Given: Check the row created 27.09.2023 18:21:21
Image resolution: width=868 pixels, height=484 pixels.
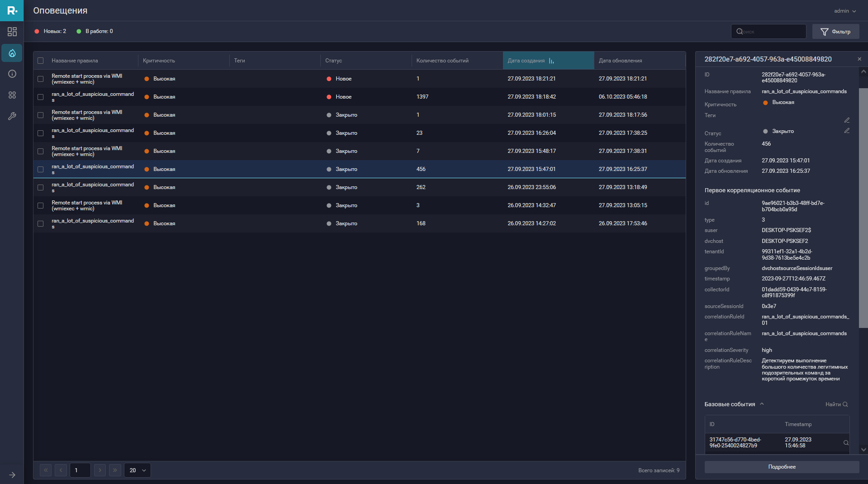Looking at the screenshot, I should pos(41,79).
